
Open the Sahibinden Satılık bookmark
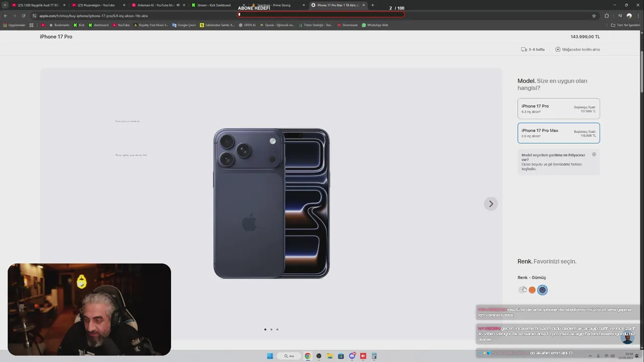pos(217,25)
